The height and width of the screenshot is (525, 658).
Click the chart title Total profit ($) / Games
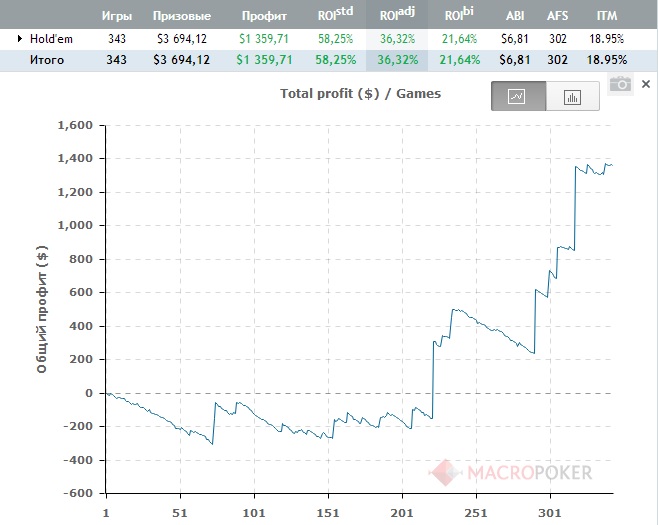[360, 93]
